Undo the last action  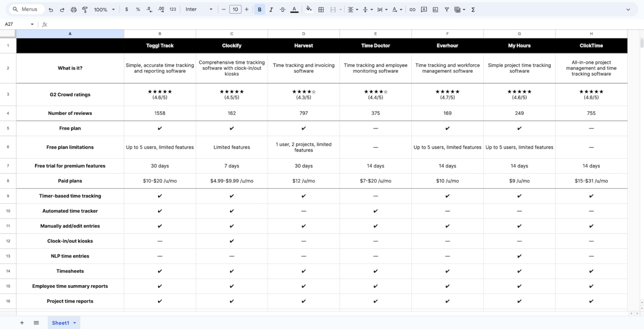click(x=51, y=9)
